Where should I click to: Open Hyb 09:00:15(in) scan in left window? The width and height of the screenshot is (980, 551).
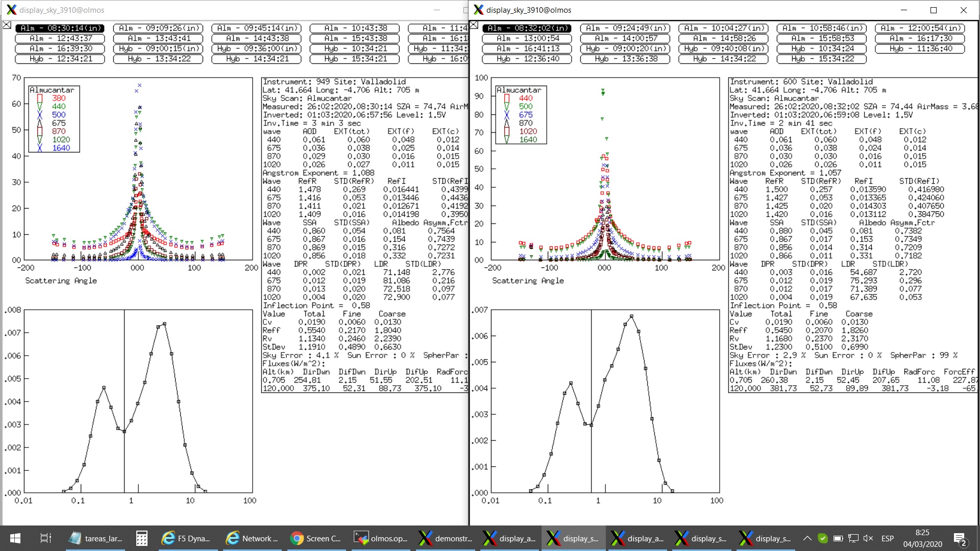click(x=158, y=48)
